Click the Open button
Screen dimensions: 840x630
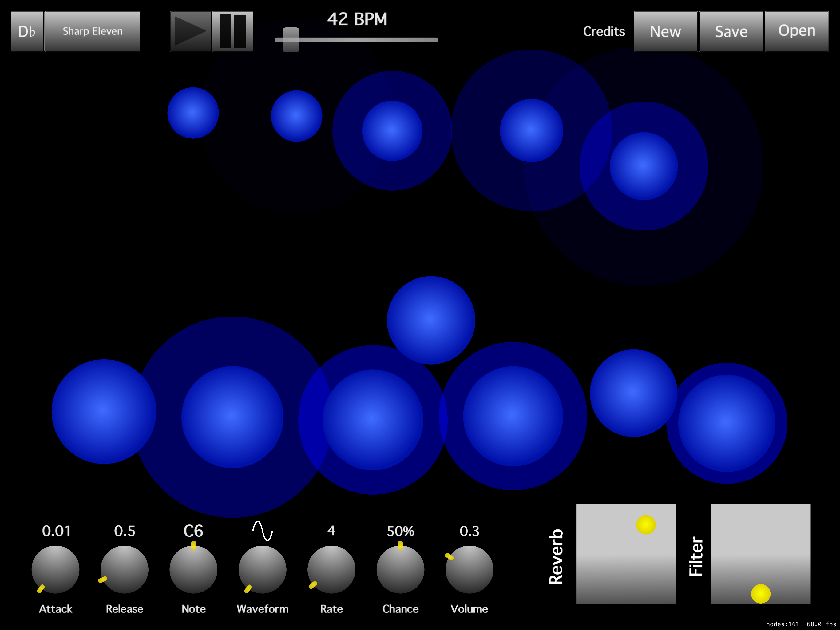click(796, 31)
